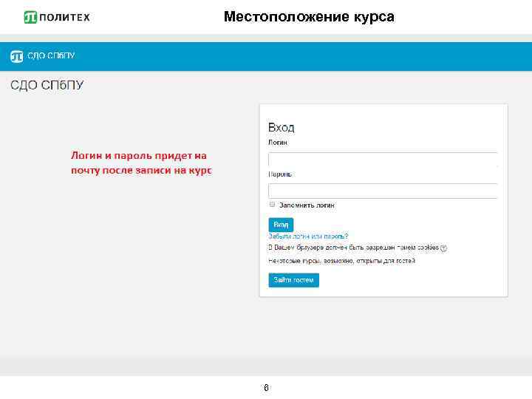Click the slide page number at bottom
The width and height of the screenshot is (532, 399).
[x=266, y=387]
